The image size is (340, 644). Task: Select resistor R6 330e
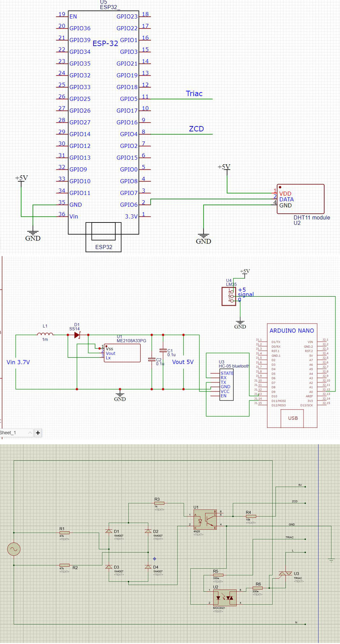(x=257, y=588)
